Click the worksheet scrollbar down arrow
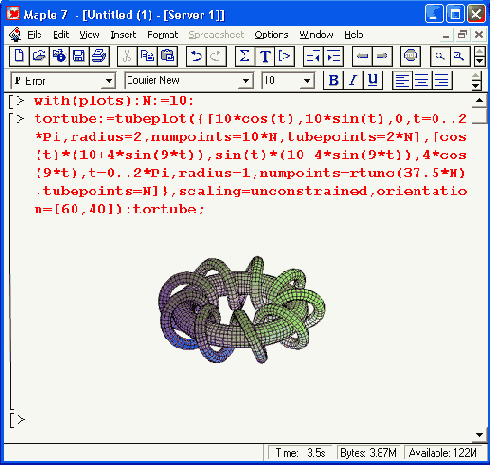Screen dimensions: 490x465 pyautogui.click(x=479, y=435)
